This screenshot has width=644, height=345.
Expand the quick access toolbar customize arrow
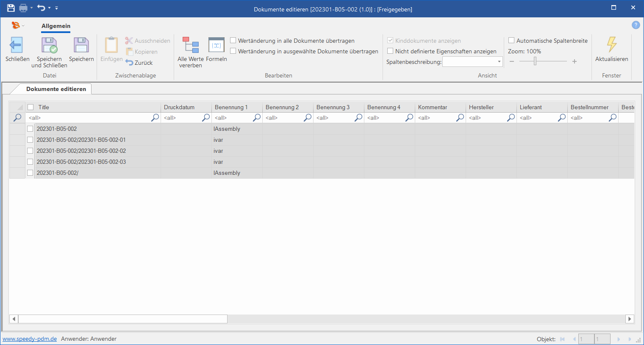click(x=57, y=8)
